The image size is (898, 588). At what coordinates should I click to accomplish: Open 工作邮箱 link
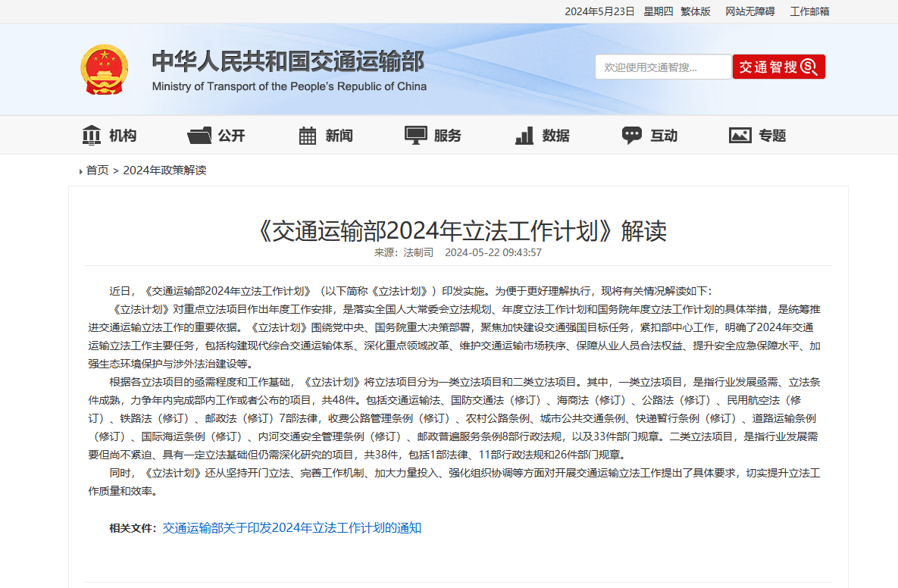(809, 11)
